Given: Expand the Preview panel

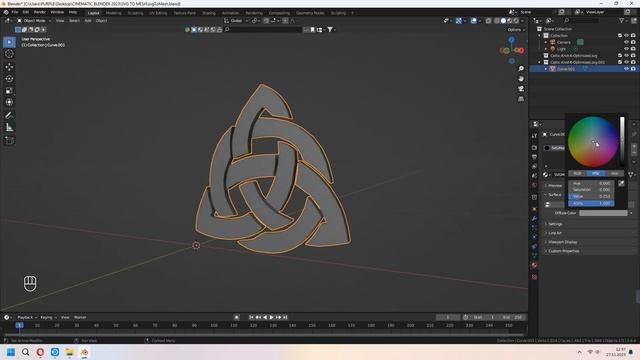Looking at the screenshot, I should [x=554, y=186].
